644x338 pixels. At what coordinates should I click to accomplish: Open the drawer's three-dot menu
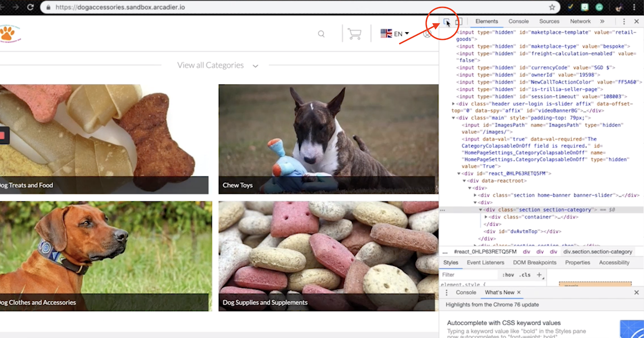(x=446, y=292)
